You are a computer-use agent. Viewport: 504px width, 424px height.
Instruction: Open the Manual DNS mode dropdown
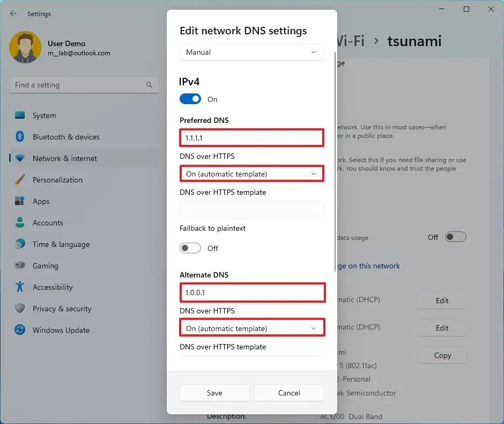click(x=251, y=52)
